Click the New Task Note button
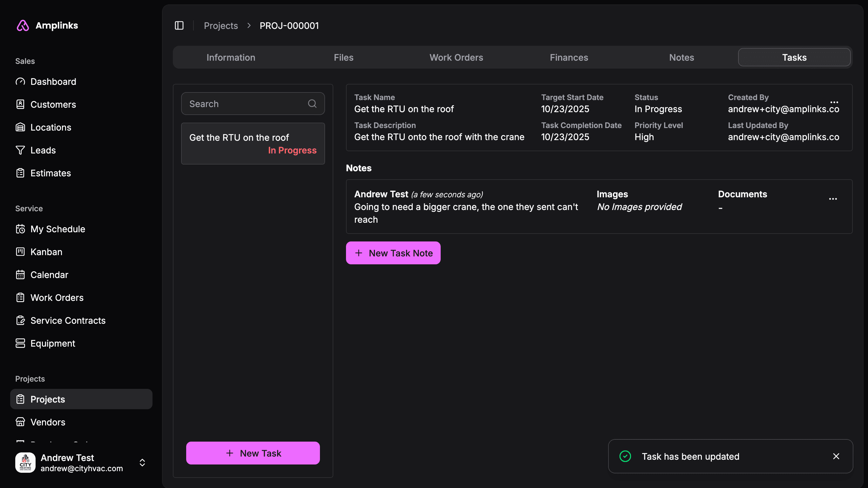Image resolution: width=868 pixels, height=488 pixels. [393, 253]
